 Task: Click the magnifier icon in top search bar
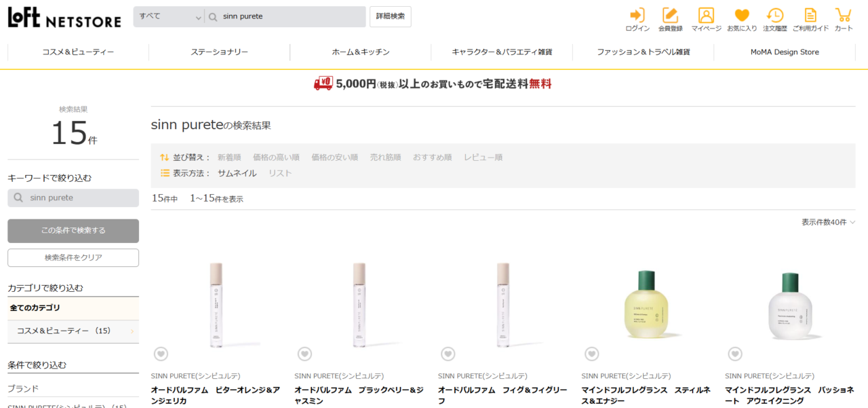tap(212, 16)
